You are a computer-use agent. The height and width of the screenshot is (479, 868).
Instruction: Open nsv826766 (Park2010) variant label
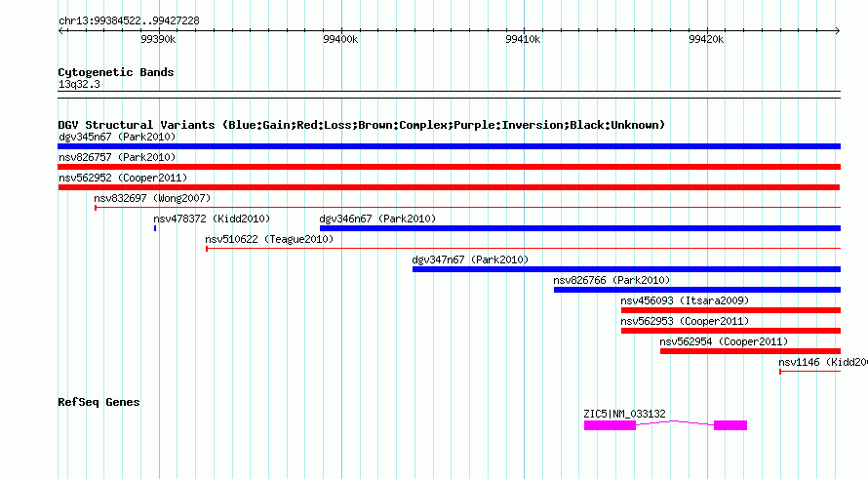612,280
